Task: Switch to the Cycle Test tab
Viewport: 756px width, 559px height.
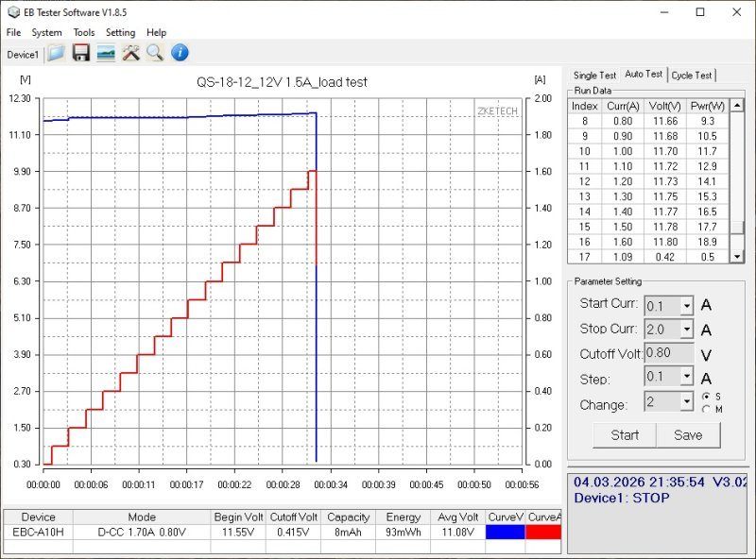Action: [x=693, y=76]
